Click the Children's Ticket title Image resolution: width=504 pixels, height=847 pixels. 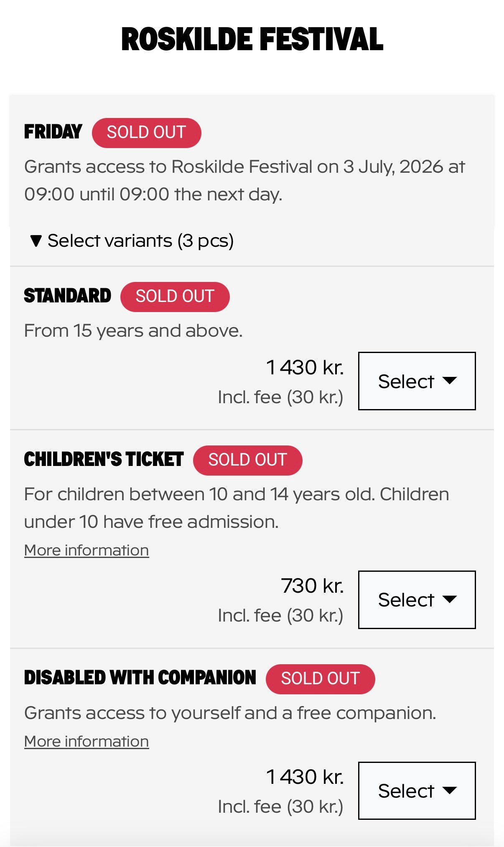[x=104, y=459]
